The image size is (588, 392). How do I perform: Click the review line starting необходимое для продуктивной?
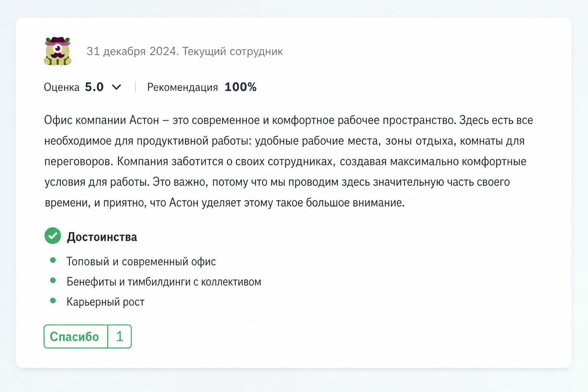(284, 141)
